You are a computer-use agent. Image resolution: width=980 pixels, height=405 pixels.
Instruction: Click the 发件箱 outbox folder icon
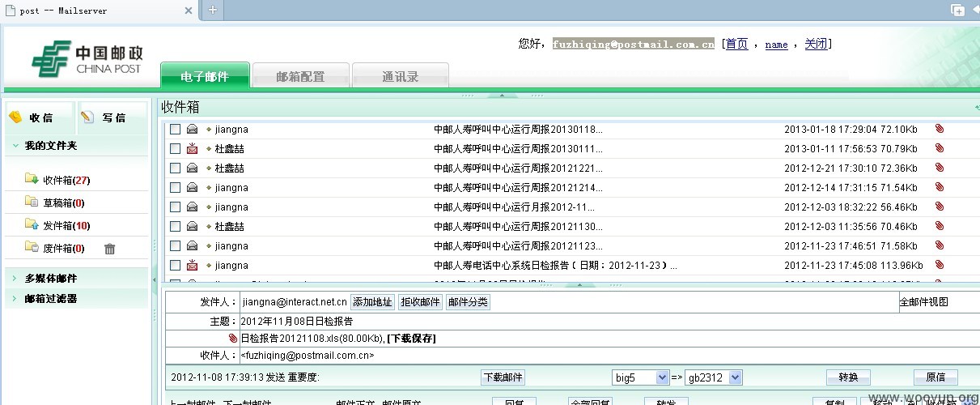(x=32, y=224)
